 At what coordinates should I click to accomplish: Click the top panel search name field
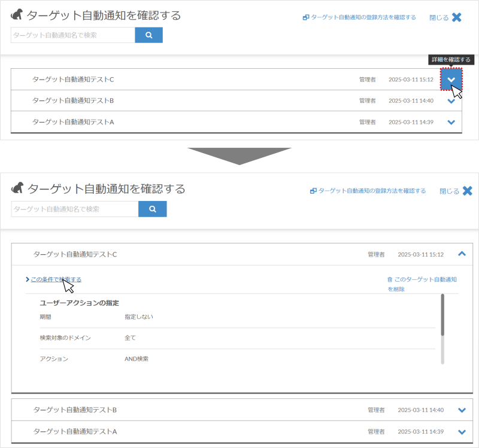pos(73,35)
